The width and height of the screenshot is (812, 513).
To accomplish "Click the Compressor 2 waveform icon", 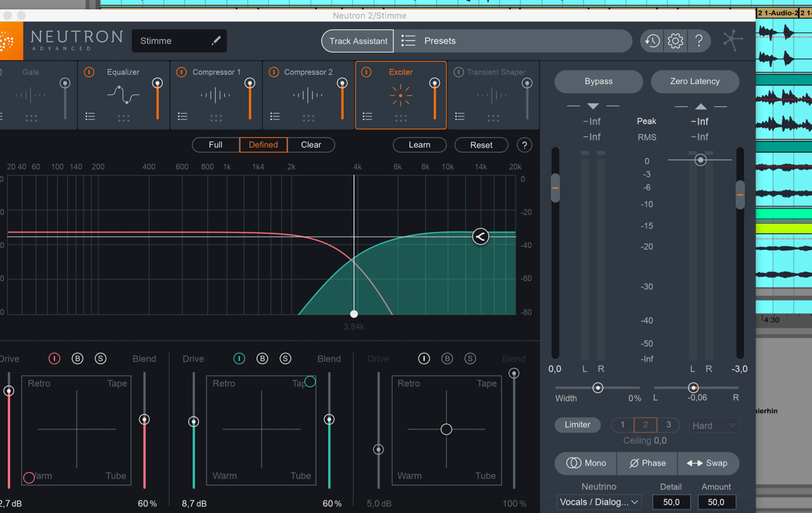I will [308, 96].
